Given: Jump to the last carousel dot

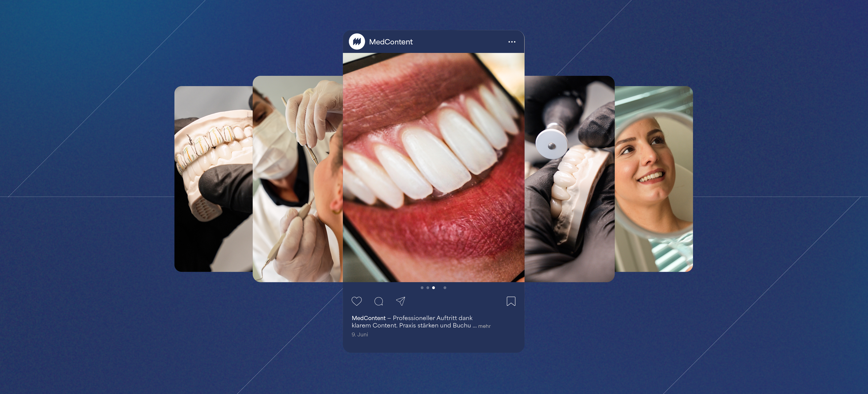Looking at the screenshot, I should (x=445, y=288).
